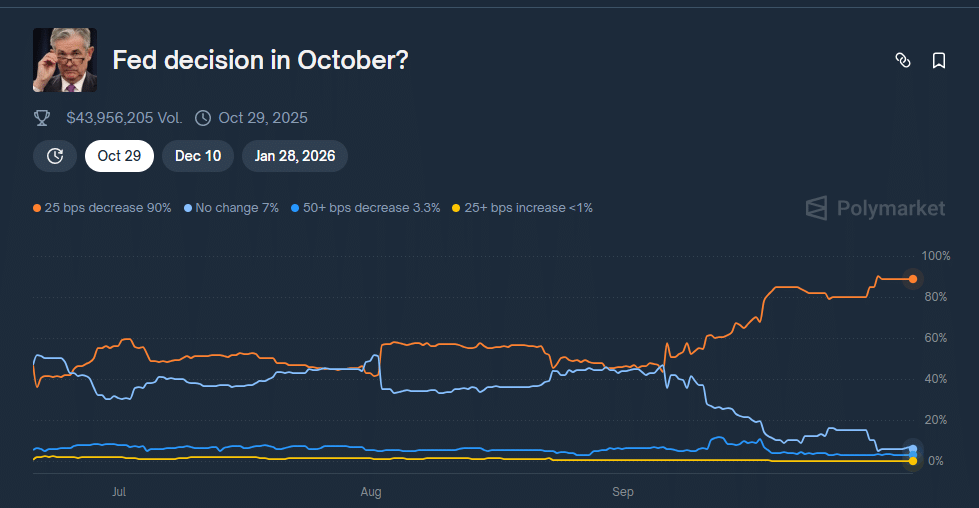Click the Polymarket logo watermark
Image resolution: width=979 pixels, height=508 pixels.
(x=875, y=208)
